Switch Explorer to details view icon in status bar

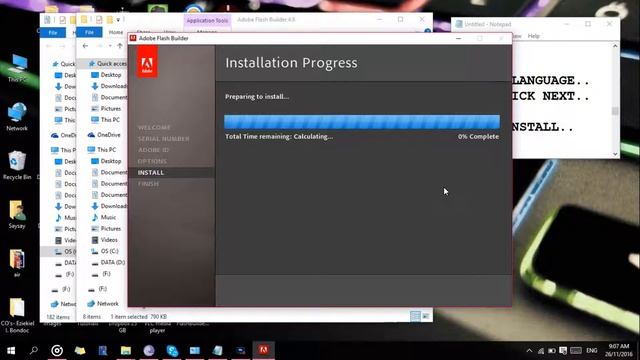(415, 316)
